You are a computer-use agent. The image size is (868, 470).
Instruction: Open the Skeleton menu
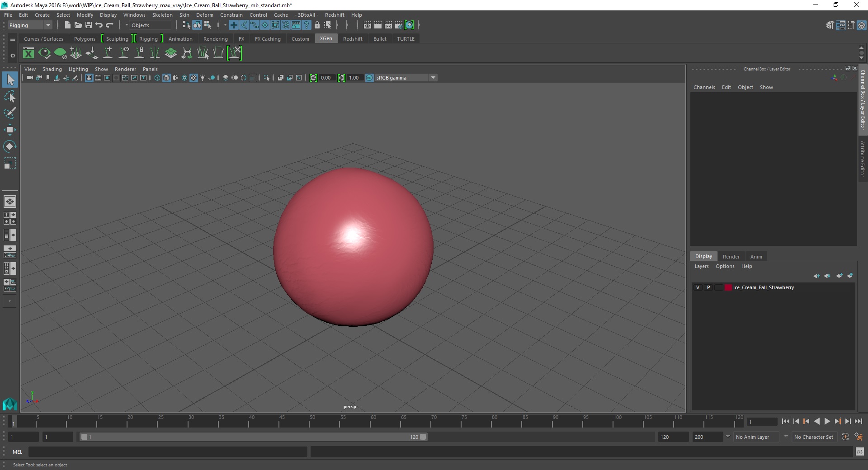(162, 15)
